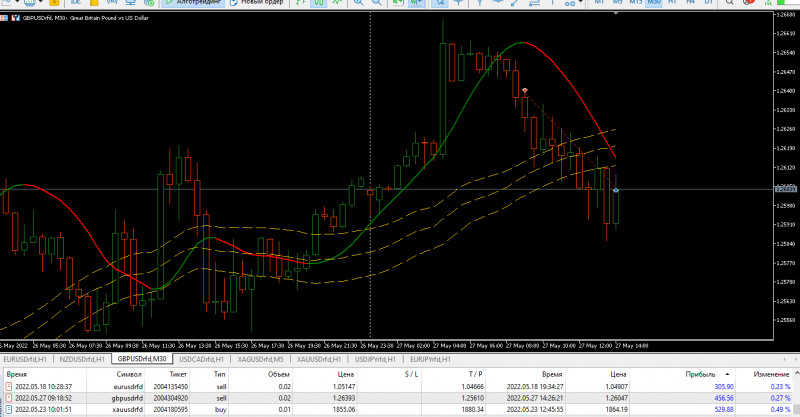
Task: Select the M30 timeframe
Action: [x=654, y=3]
